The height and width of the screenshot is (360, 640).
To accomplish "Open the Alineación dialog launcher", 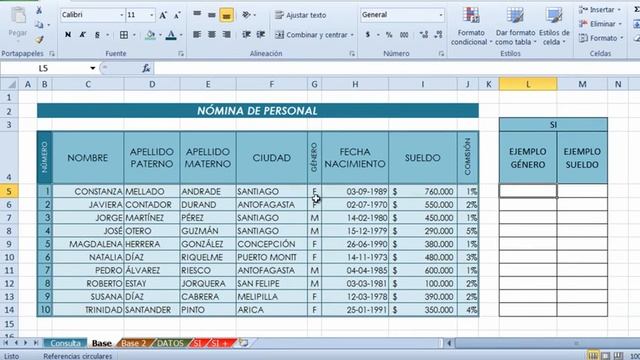I will pyautogui.click(x=352, y=53).
